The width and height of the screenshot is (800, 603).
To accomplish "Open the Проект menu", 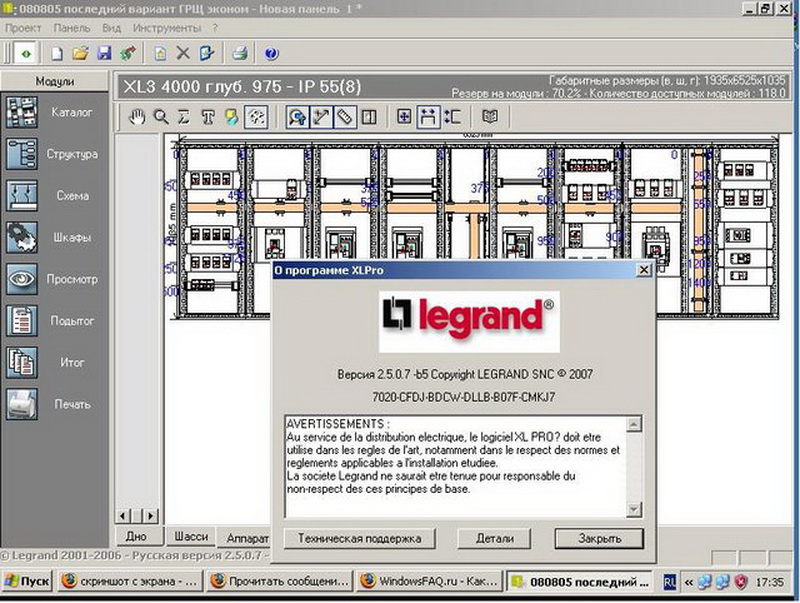I will (x=23, y=28).
